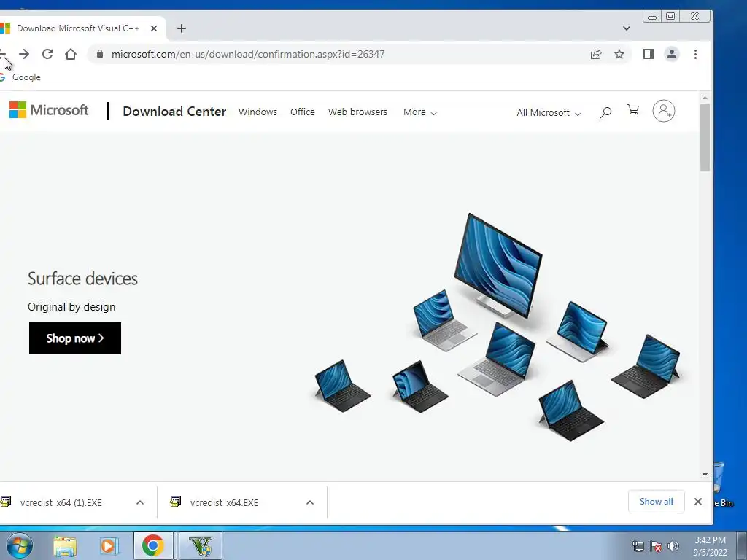The height and width of the screenshot is (560, 747).
Task: Open the Recycle Bin desktop icon
Action: pyautogui.click(x=724, y=486)
